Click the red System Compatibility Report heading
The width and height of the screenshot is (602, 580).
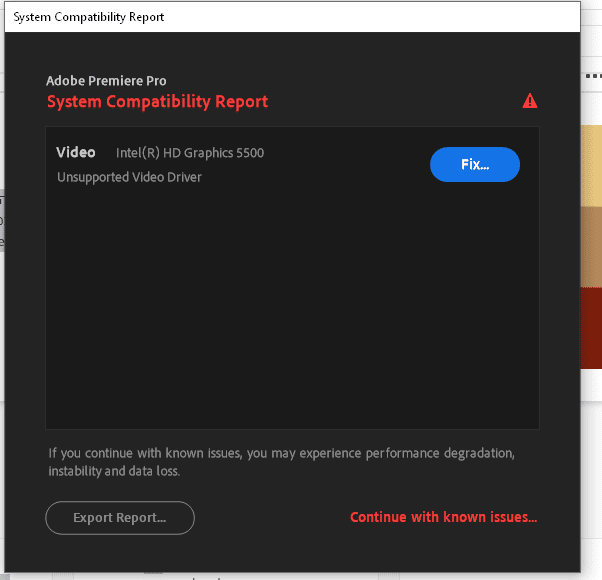(157, 102)
